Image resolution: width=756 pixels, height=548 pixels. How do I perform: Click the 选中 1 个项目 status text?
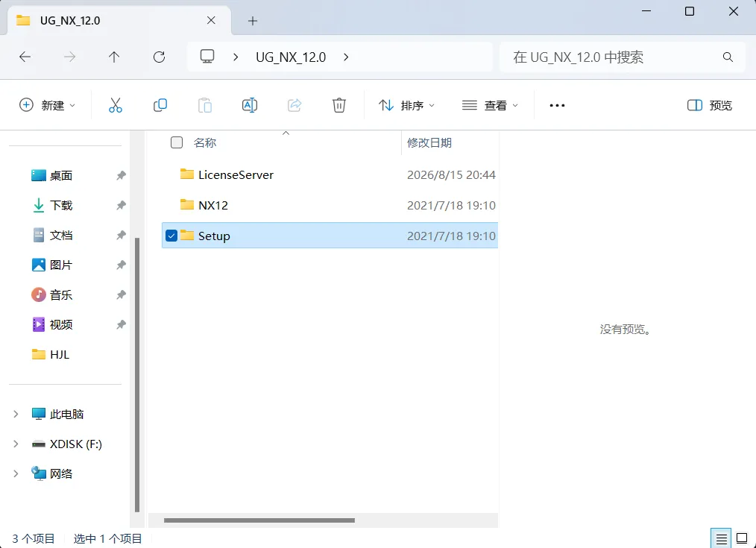point(107,538)
